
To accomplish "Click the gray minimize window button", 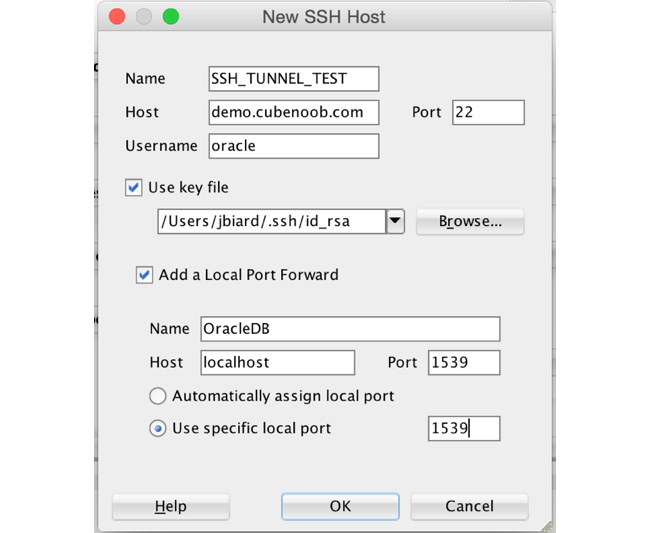I will coord(144,17).
